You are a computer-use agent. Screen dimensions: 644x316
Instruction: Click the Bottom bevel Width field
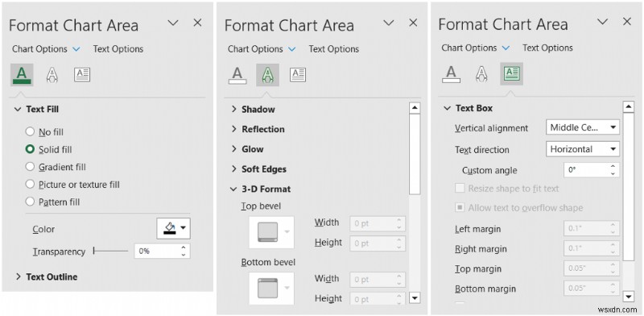click(x=378, y=280)
